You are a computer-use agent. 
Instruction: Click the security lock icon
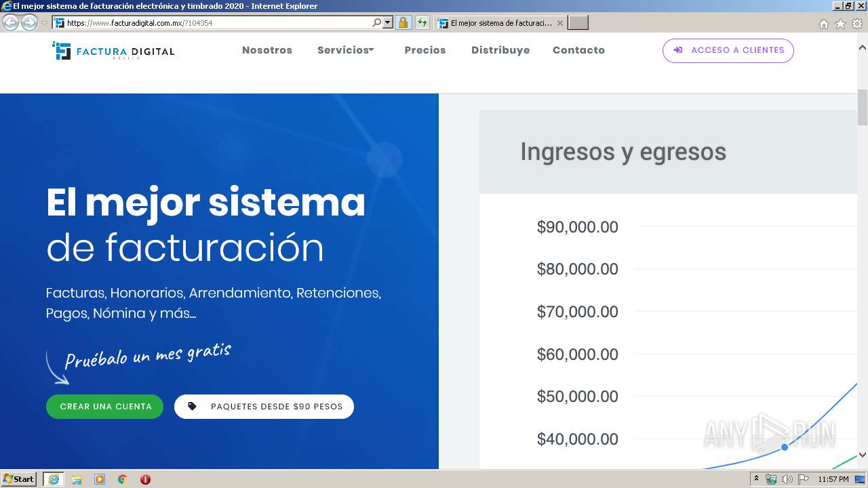(x=403, y=23)
